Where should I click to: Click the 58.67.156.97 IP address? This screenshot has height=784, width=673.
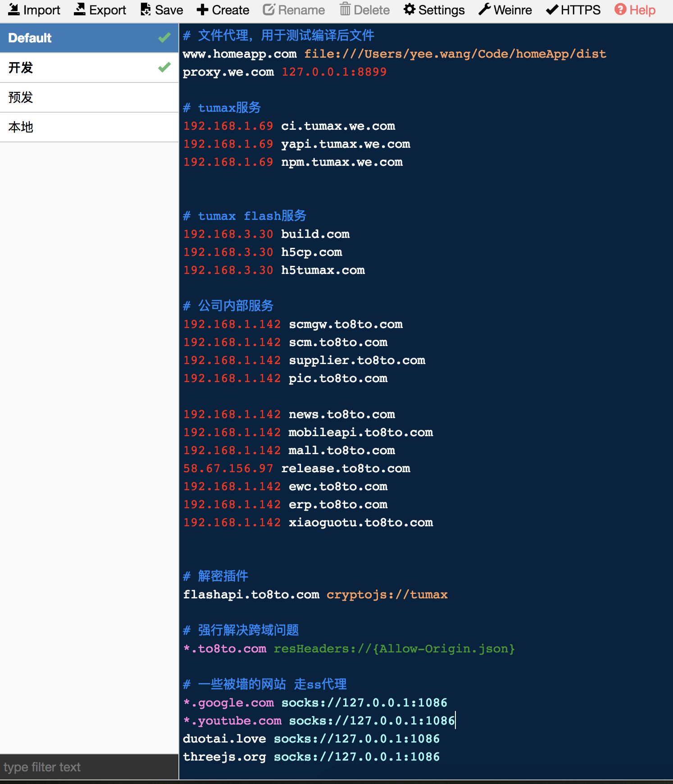point(228,468)
